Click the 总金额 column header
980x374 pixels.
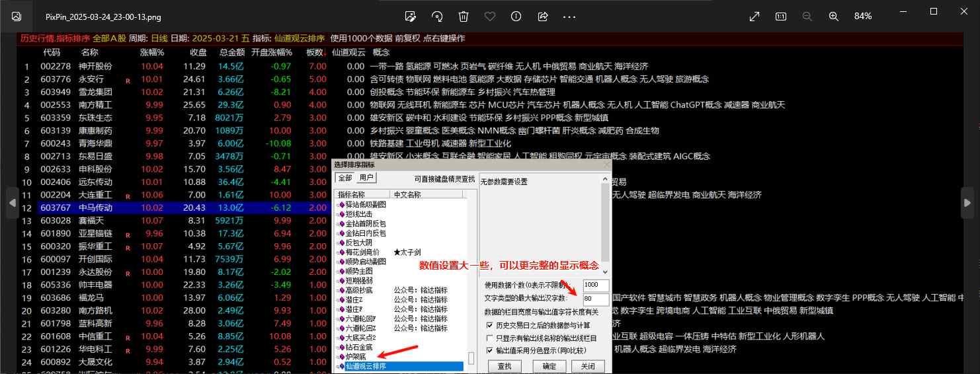(232, 52)
